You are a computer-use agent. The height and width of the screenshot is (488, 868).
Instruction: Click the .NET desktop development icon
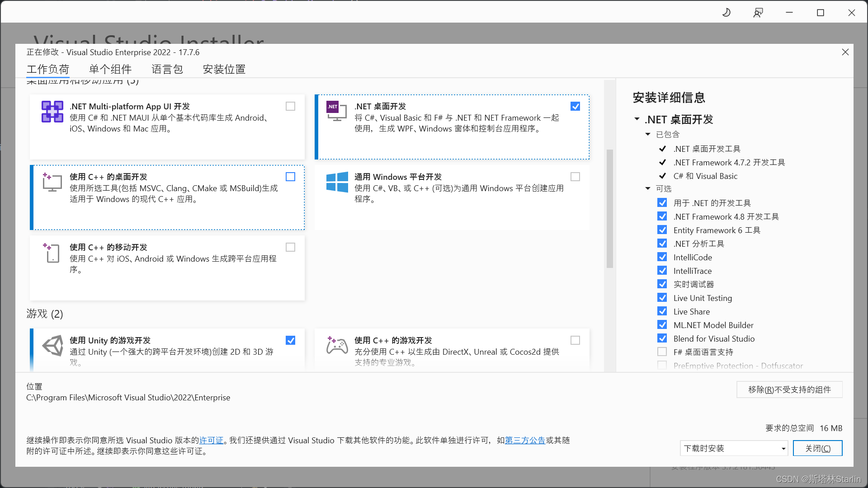click(x=336, y=111)
